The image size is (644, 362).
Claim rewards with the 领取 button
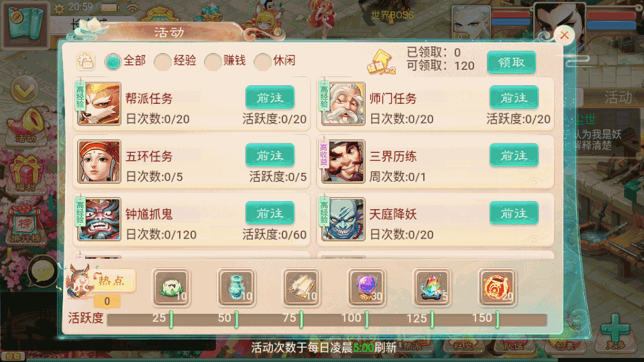(511, 63)
